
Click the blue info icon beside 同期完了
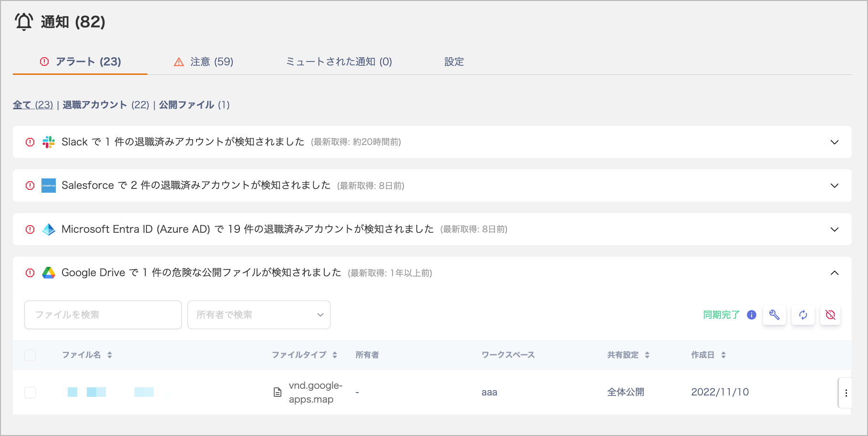pyautogui.click(x=752, y=315)
